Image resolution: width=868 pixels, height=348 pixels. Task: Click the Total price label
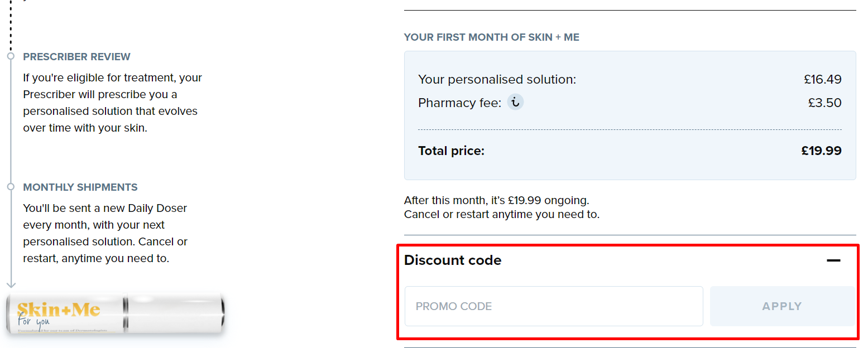click(451, 151)
